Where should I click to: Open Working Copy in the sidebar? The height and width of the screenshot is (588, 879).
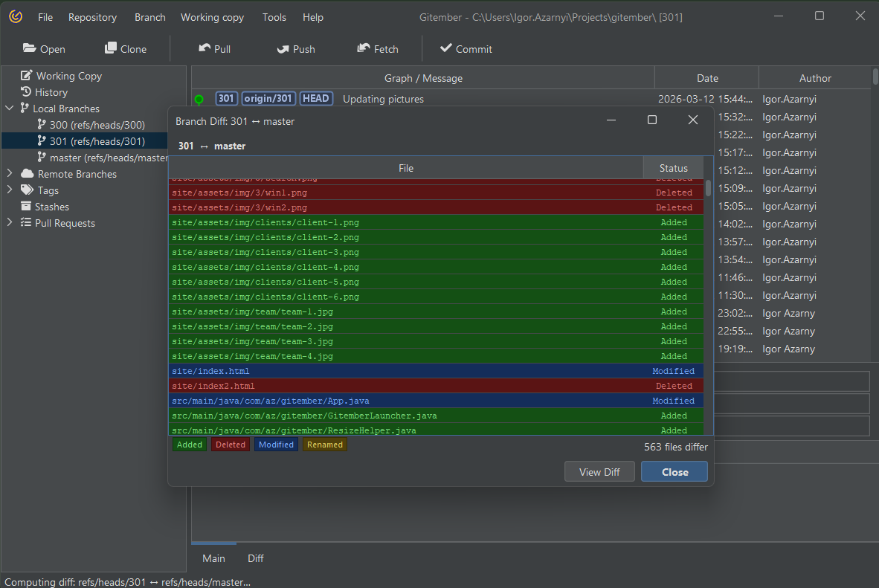68,76
